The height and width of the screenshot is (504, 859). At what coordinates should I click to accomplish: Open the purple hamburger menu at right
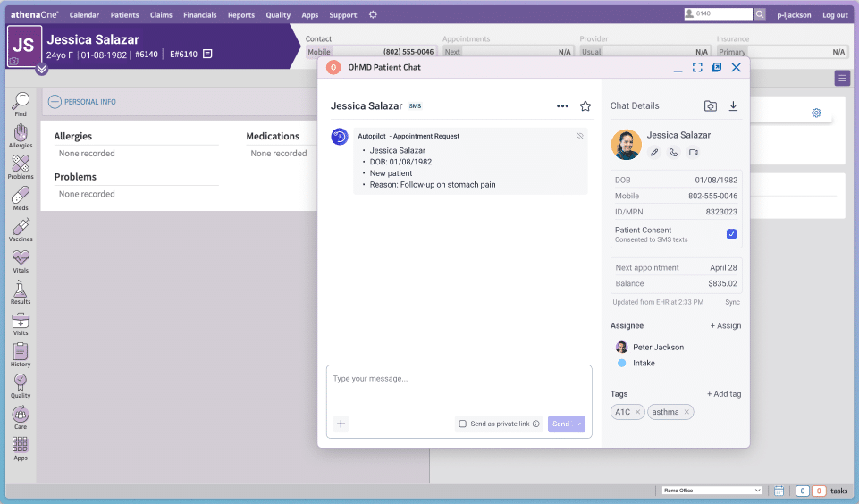842,79
